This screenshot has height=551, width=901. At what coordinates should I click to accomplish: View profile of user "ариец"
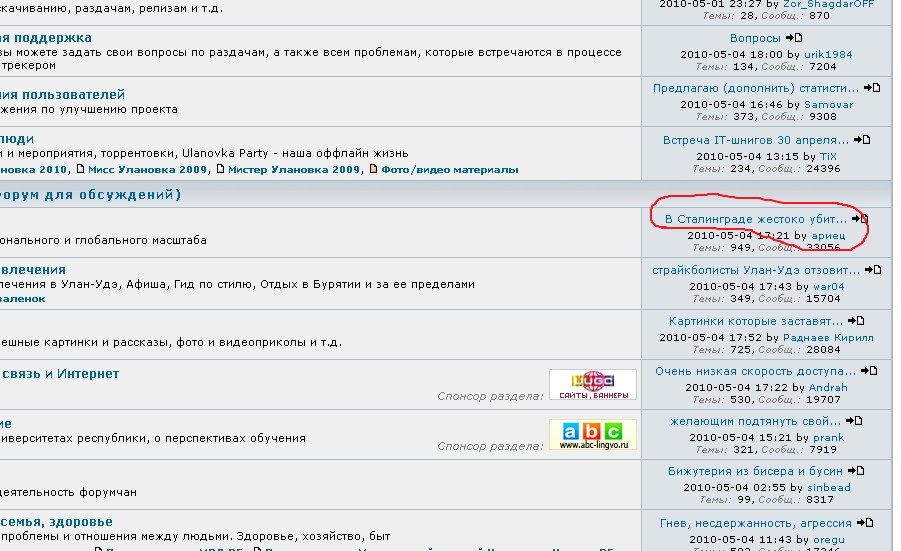pos(828,236)
